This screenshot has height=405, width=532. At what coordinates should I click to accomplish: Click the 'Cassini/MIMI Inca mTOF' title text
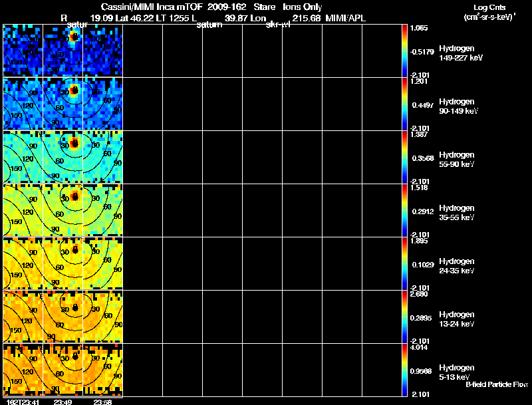pyautogui.click(x=152, y=7)
